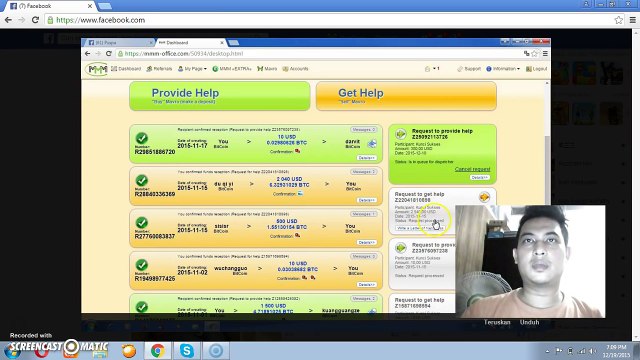Reload the mmm-office page
640x360 pixels.
pyautogui.click(x=109, y=53)
